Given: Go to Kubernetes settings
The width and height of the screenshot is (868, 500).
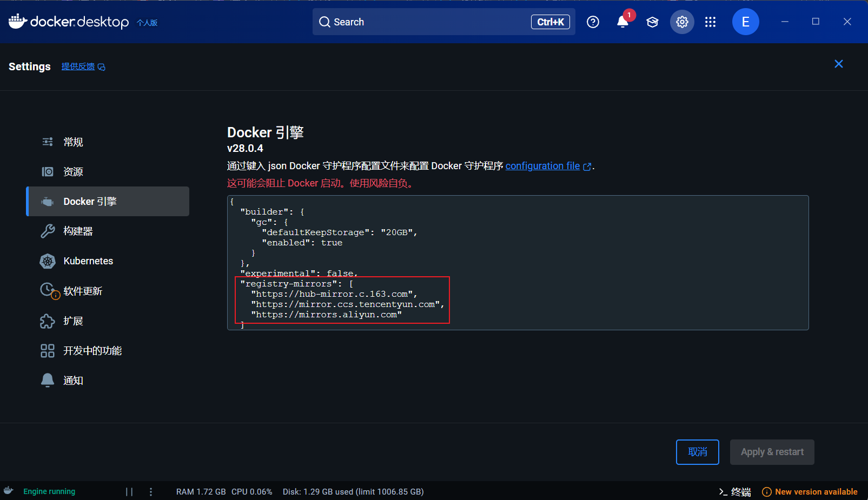Looking at the screenshot, I should (x=88, y=261).
